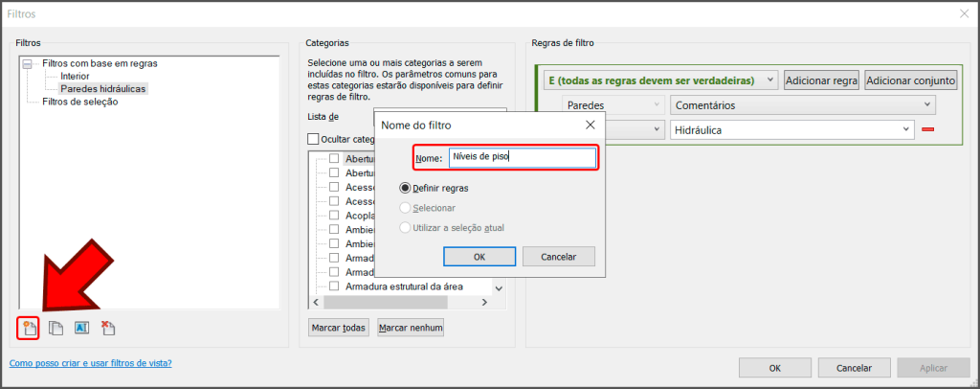Click the Adicionar regra button
Viewport: 980px width, 389px height.
click(821, 80)
